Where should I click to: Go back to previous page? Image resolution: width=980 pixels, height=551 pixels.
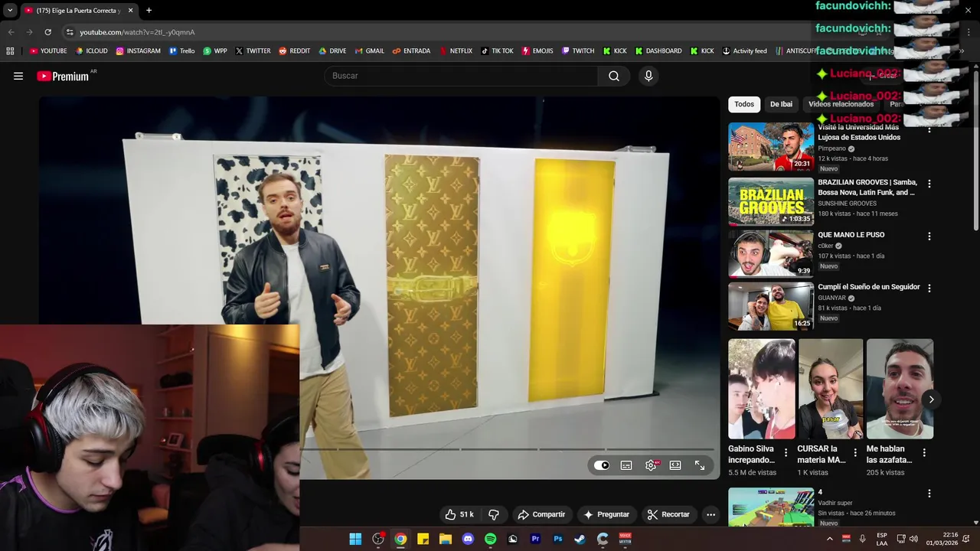tap(11, 32)
